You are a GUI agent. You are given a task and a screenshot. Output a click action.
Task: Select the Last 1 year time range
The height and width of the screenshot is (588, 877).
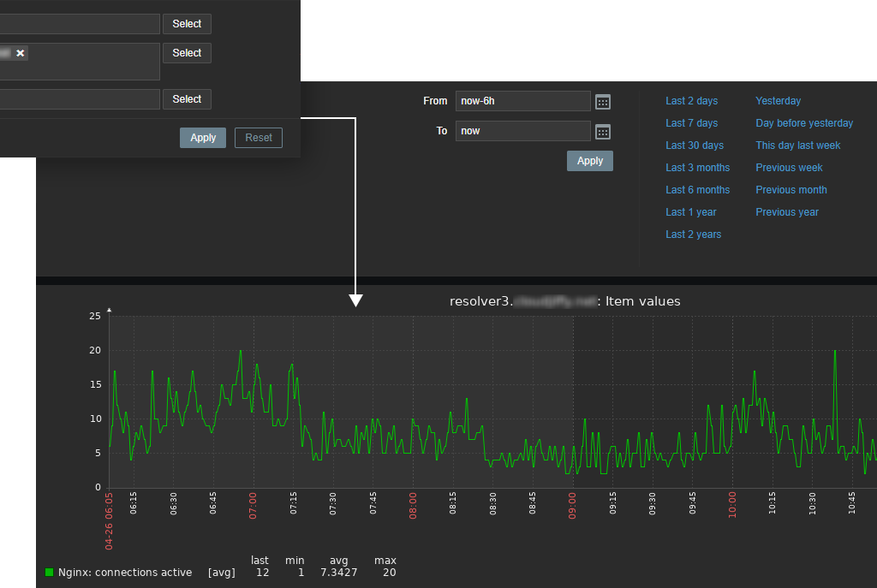690,211
